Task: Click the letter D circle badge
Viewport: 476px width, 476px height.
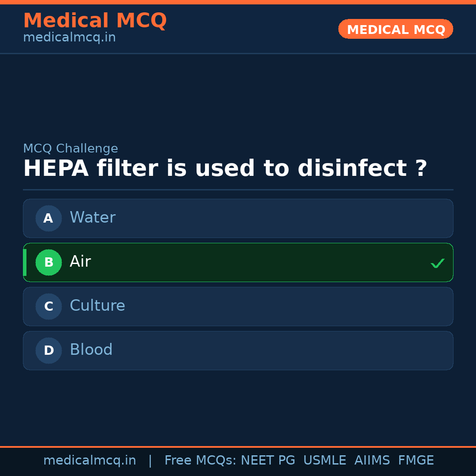Action: [48, 350]
